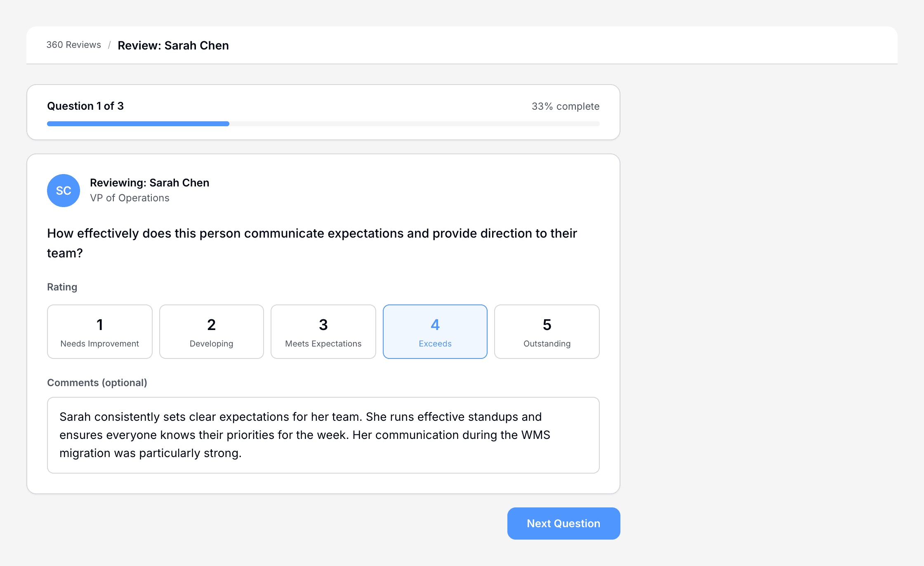Click the Exceeds label under rating 4
Viewport: 924px width, 566px height.
coord(435,343)
